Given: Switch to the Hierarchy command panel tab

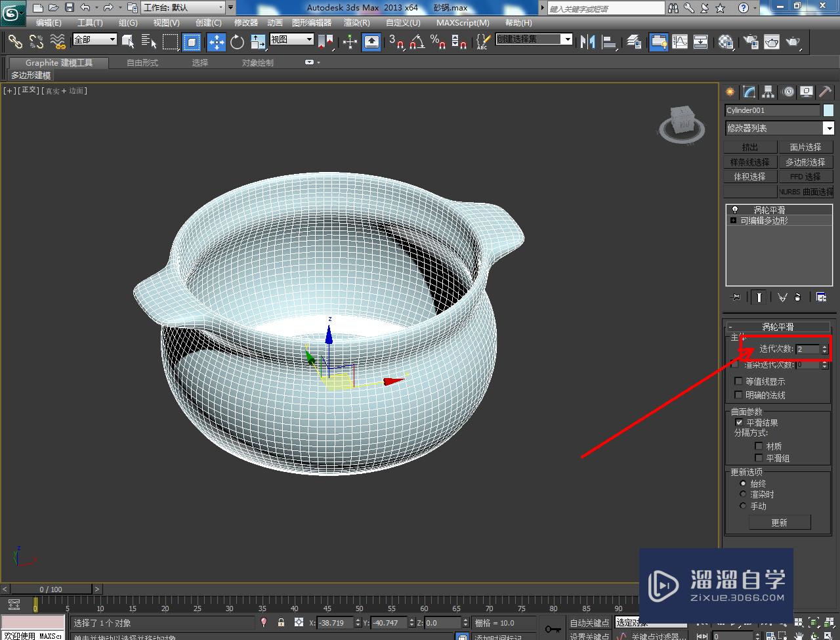Looking at the screenshot, I should coord(768,92).
